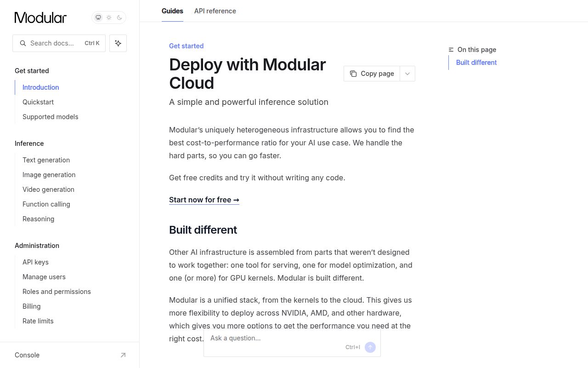
Task: Click the Deploy with Modular Cloud title
Action: click(248, 74)
